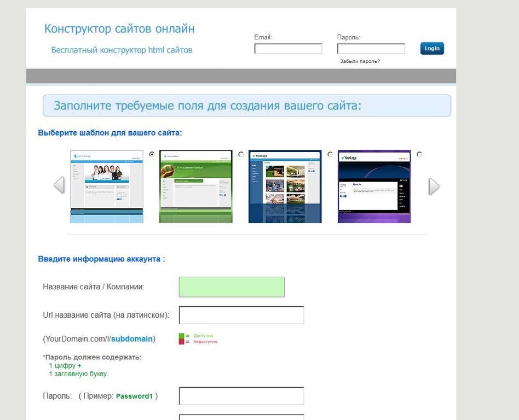Select the radio button for the green template
This screenshot has width=519, height=420.
coord(241,154)
